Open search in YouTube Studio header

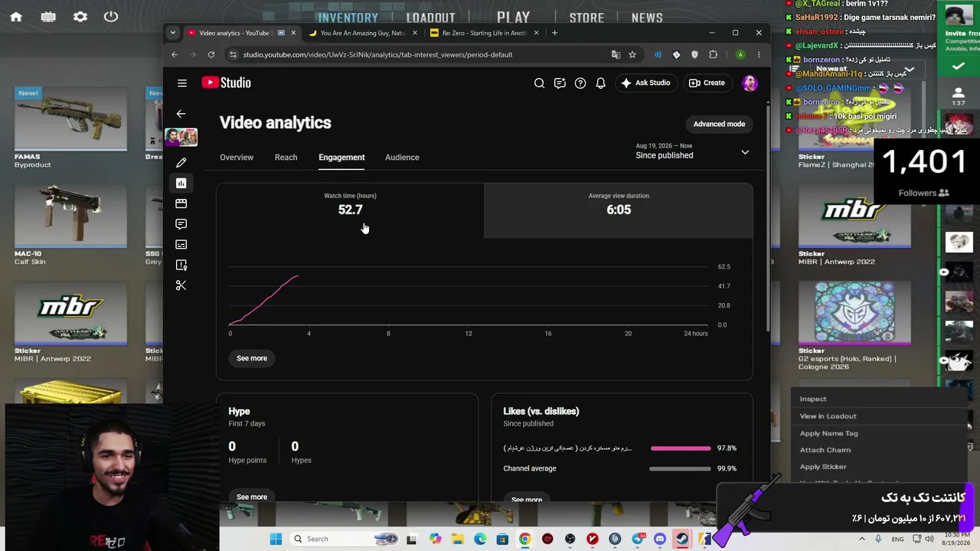pos(539,83)
